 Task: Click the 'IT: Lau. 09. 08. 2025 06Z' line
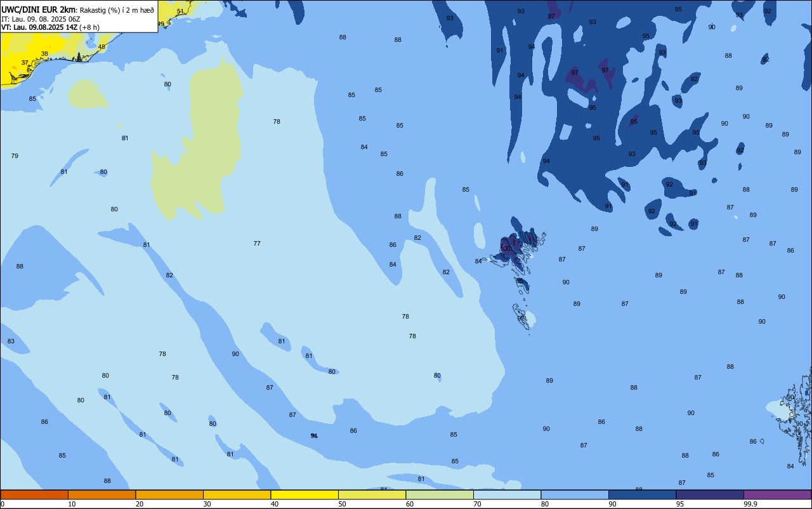pos(41,19)
